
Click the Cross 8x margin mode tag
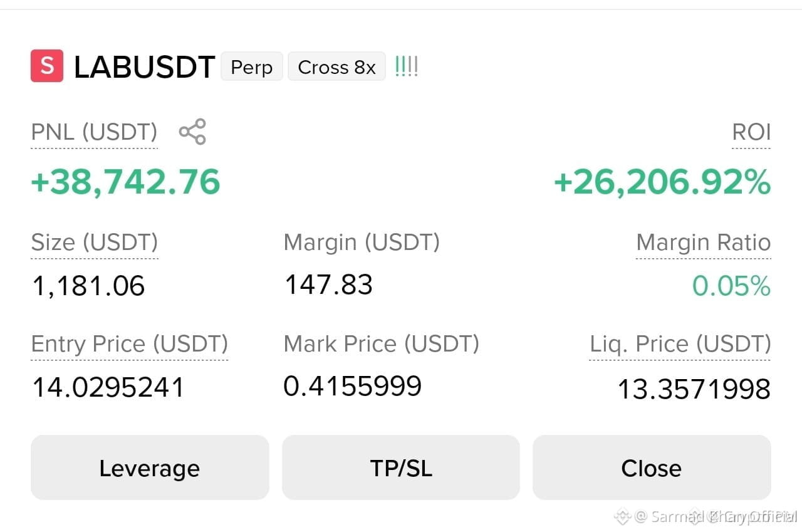336,66
